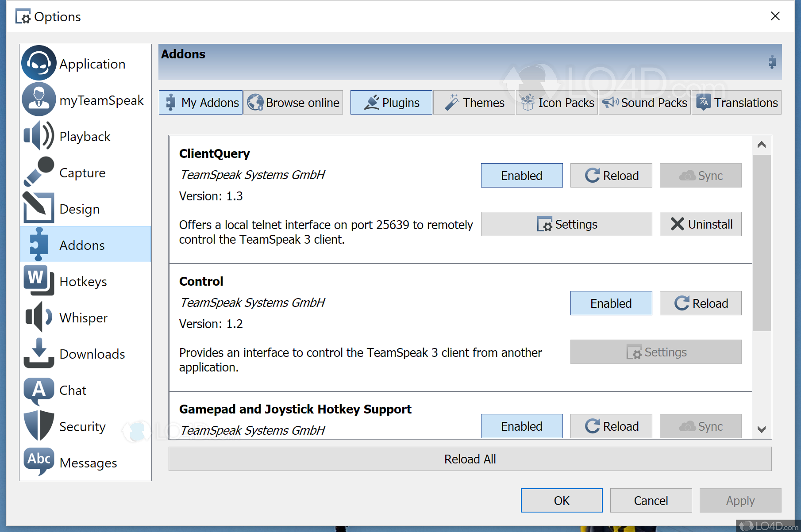Click the Reload All button
Image resolution: width=801 pixels, height=532 pixels.
[470, 459]
